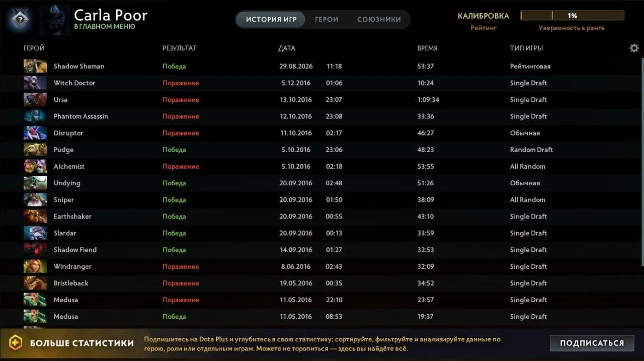Image resolution: width=644 pixels, height=361 pixels.
Task: Click the Больше статистики label
Action: [x=82, y=343]
